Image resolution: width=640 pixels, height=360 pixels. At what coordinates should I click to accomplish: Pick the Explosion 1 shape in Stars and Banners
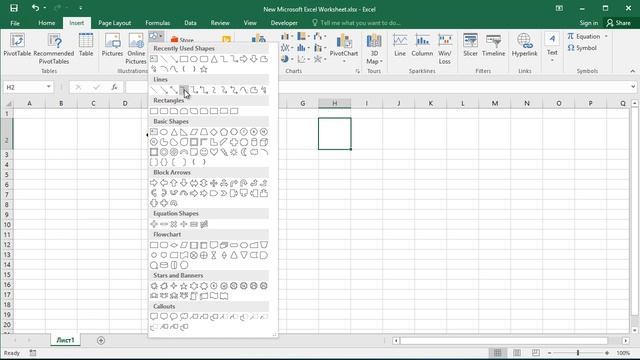(x=154, y=286)
